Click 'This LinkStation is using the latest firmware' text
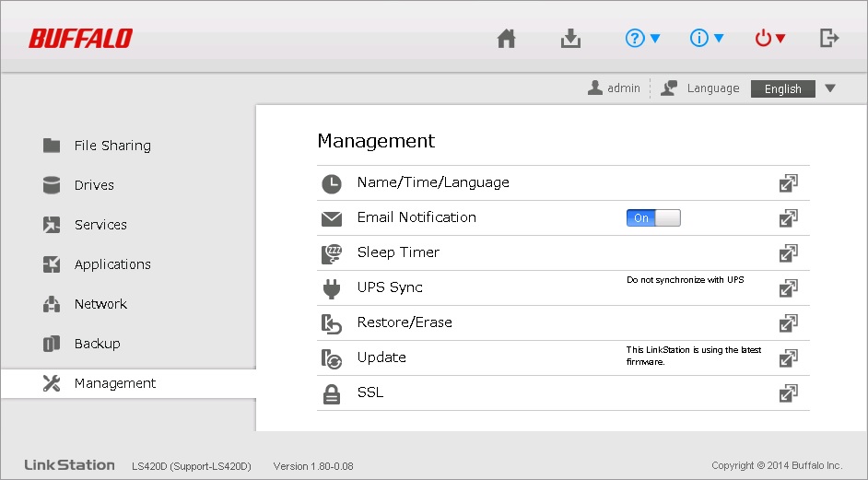Image resolution: width=868 pixels, height=480 pixels. 694,356
